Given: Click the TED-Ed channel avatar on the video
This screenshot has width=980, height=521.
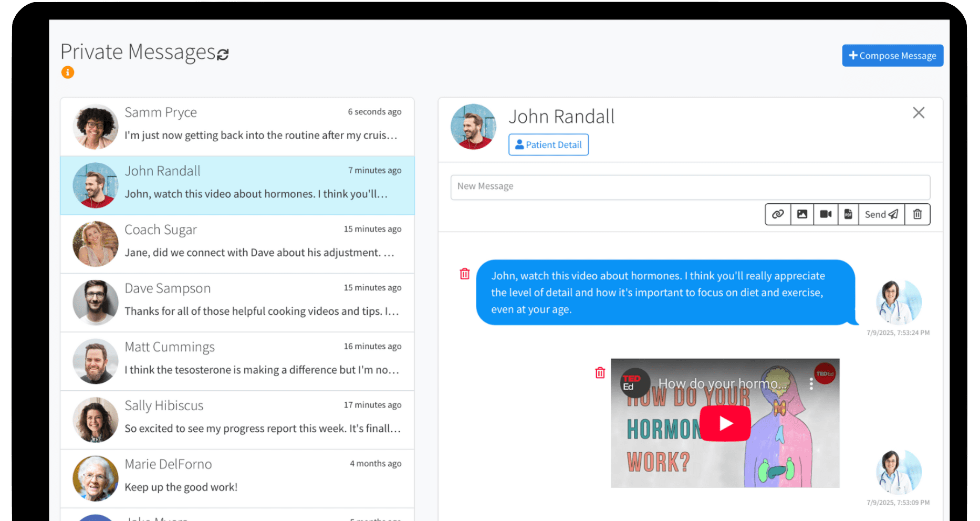Looking at the screenshot, I should pyautogui.click(x=634, y=383).
